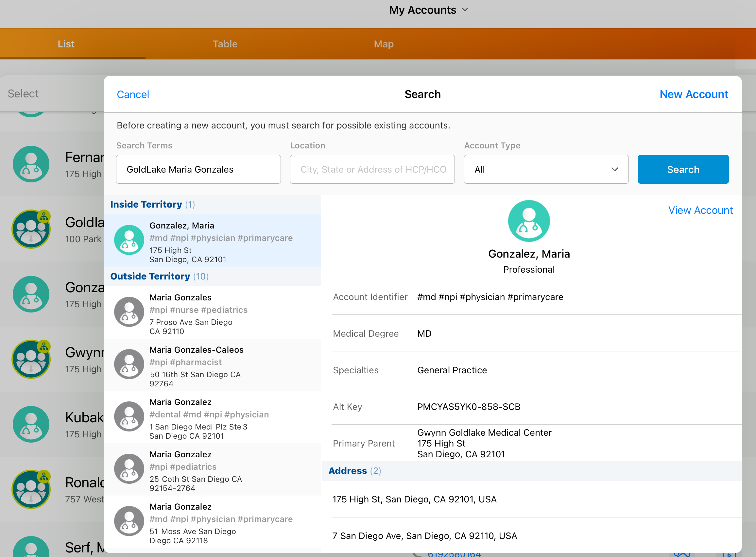This screenshot has height=557, width=756.
Task: Click the teal avatar of Gonzalez, Maria result
Action: [x=129, y=240]
